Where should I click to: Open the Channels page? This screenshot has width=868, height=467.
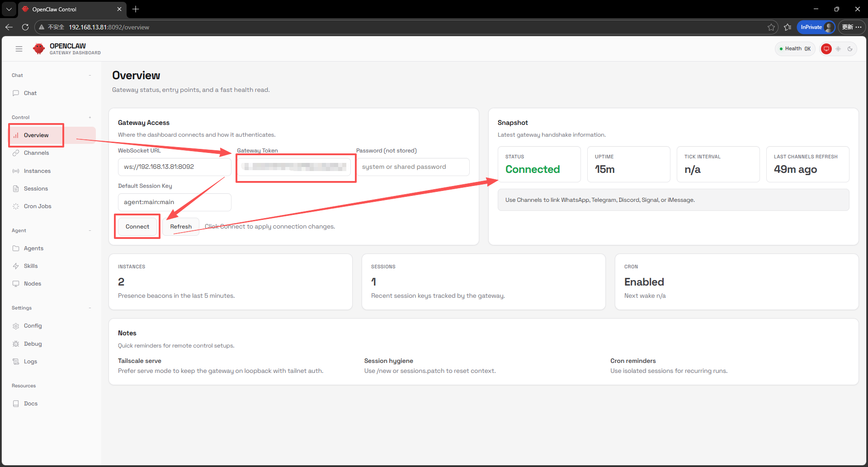click(52, 153)
